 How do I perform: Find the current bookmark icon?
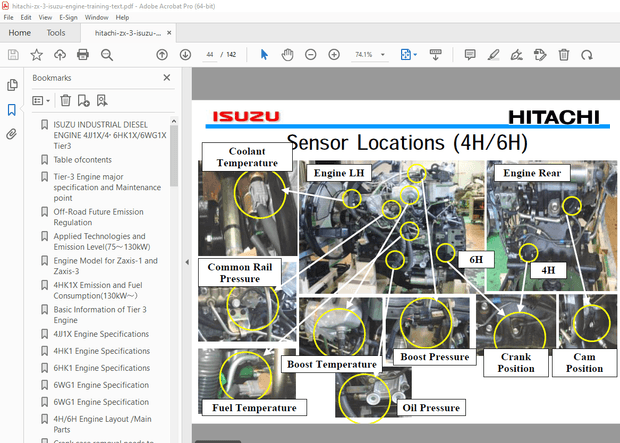[102, 100]
